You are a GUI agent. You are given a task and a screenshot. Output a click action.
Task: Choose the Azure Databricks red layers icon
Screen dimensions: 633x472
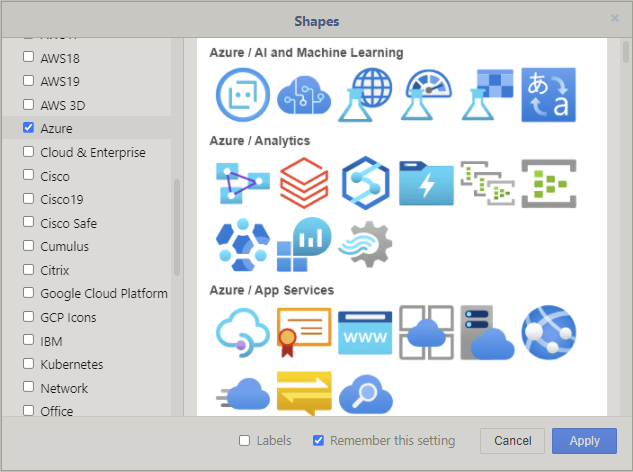304,182
